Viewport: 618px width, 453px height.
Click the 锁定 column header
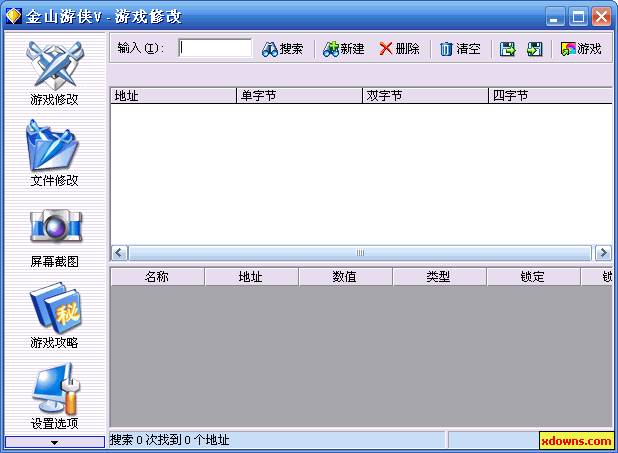pyautogui.click(x=533, y=276)
